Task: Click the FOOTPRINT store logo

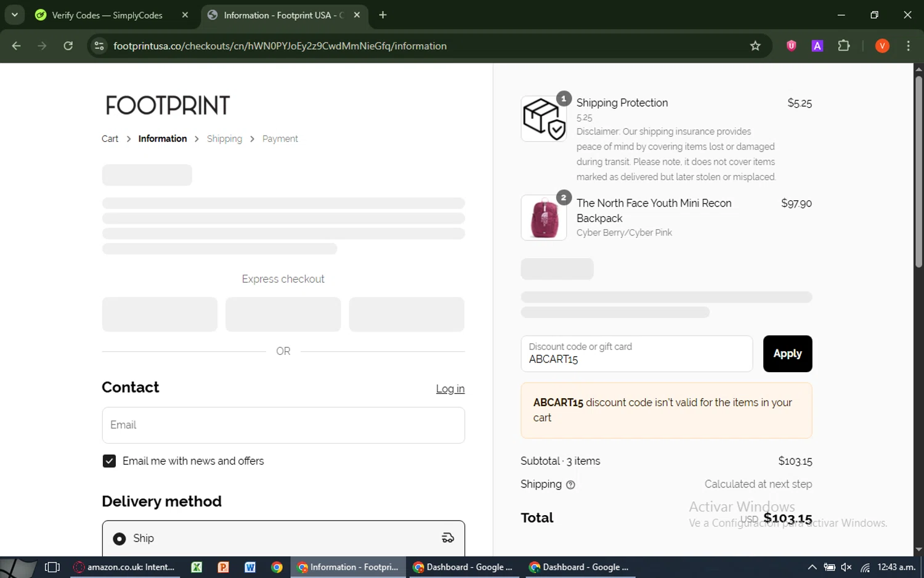Action: coord(168,105)
